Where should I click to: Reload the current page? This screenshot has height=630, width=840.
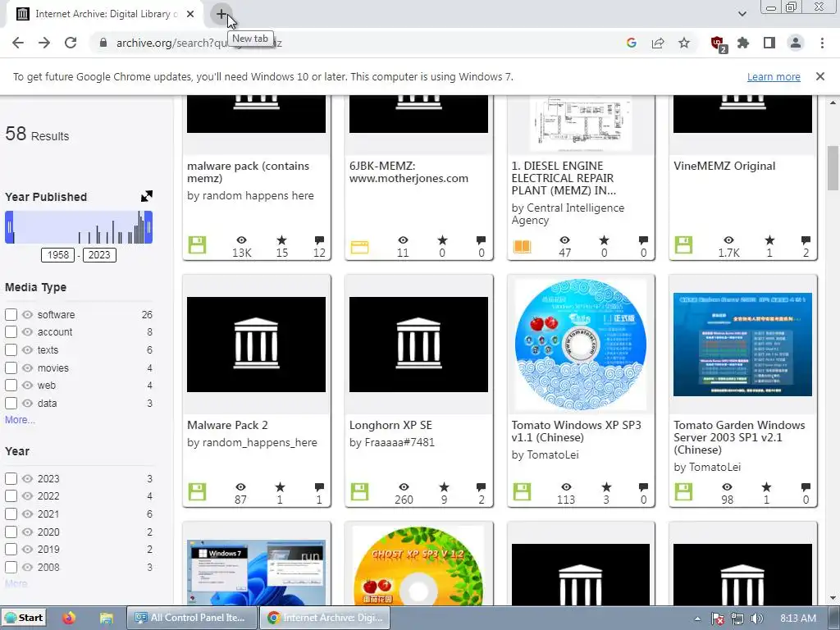point(71,43)
